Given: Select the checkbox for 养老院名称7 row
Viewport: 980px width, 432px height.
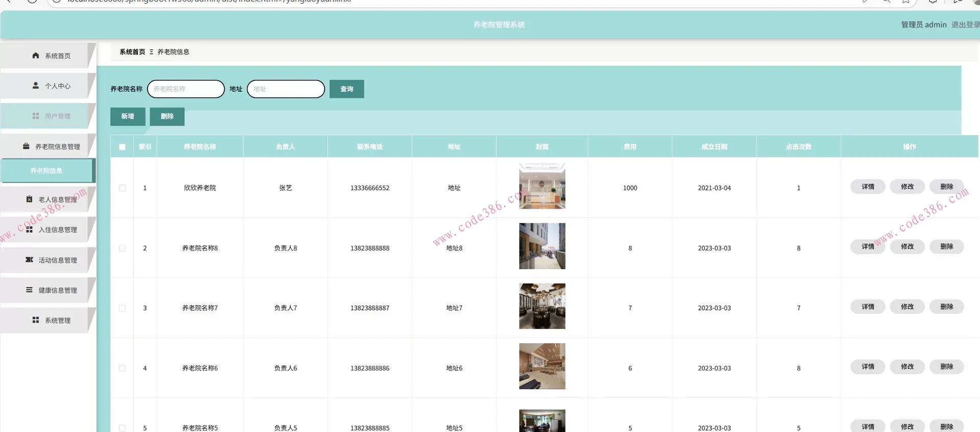Looking at the screenshot, I should (122, 308).
